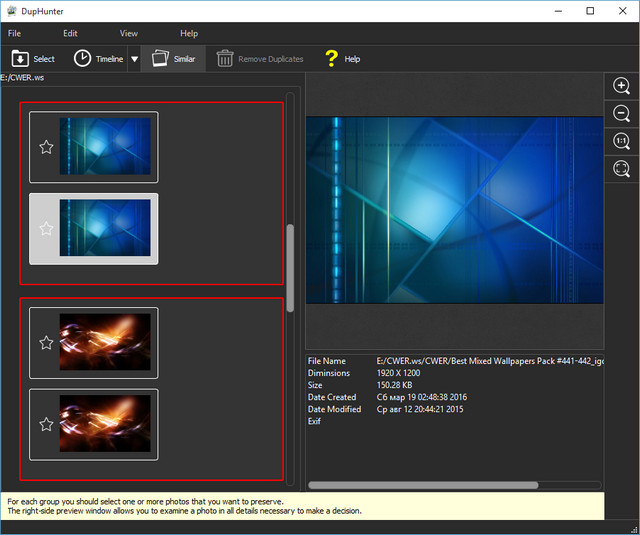Image resolution: width=640 pixels, height=535 pixels.
Task: Open Help via the question mark icon
Action: (x=331, y=59)
